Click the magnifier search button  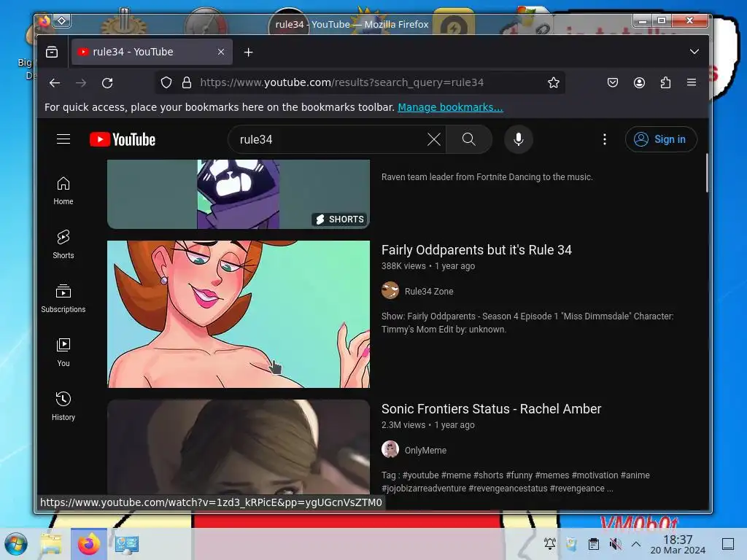click(x=469, y=139)
